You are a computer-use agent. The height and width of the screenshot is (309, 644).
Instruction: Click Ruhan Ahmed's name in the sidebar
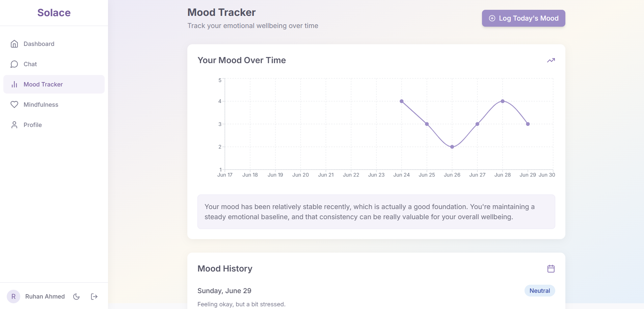[45, 297]
